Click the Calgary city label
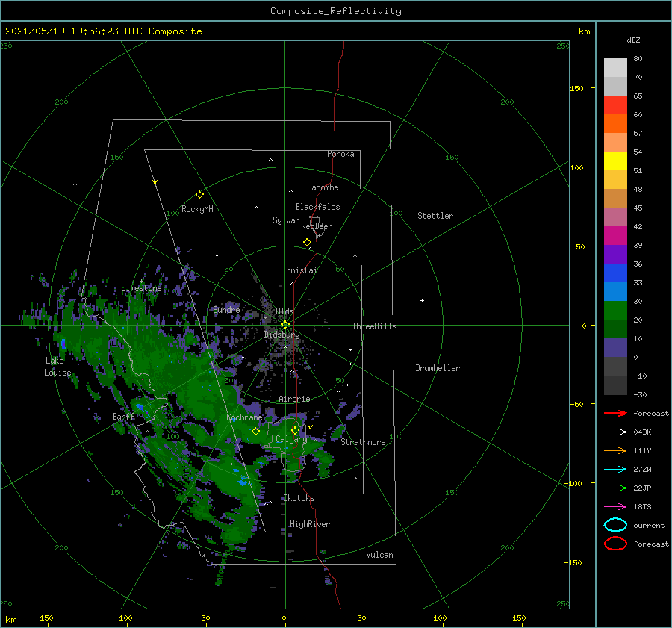 point(291,439)
